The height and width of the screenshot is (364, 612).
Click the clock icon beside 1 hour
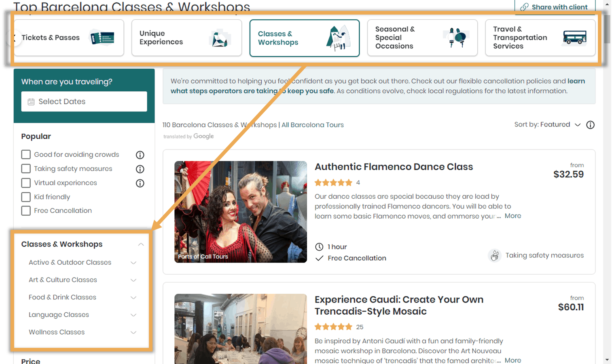[x=319, y=247]
